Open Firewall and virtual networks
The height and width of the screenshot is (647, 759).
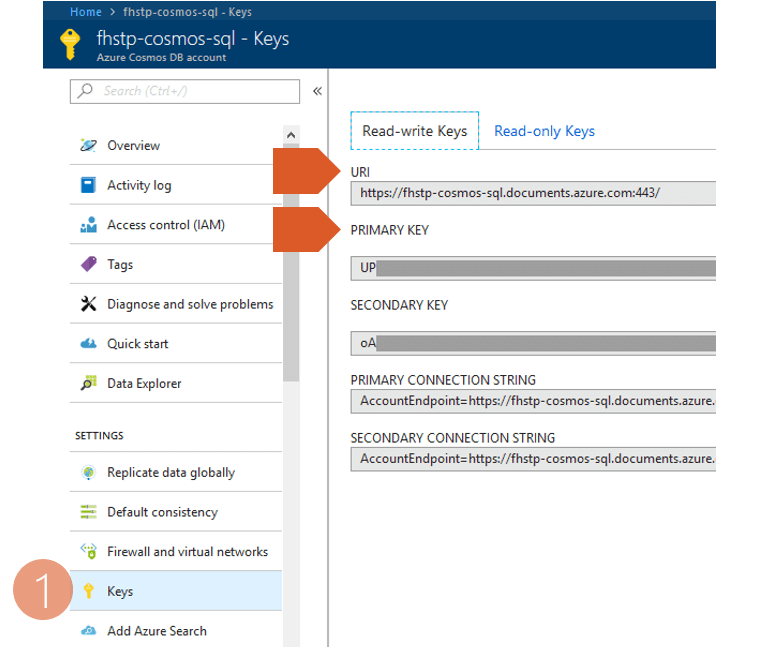click(176, 551)
